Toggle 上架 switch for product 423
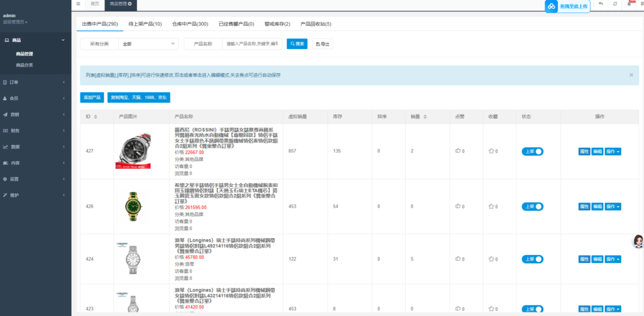The image size is (644, 316). tap(532, 309)
